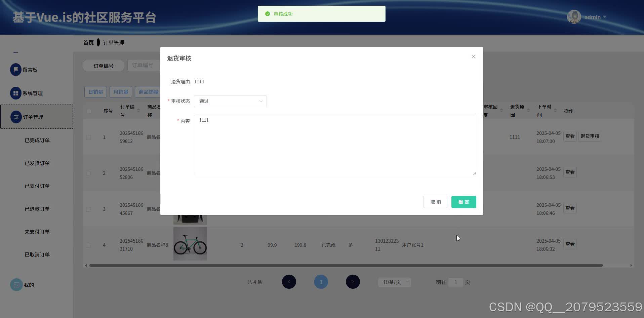Click the 首页 breadcrumb link
644x318 pixels.
(x=88, y=43)
